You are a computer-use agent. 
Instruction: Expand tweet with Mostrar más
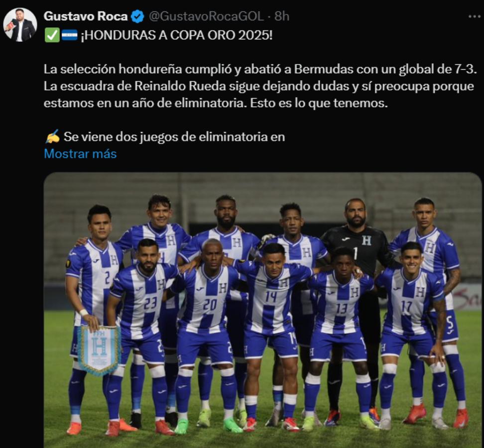[x=80, y=154]
